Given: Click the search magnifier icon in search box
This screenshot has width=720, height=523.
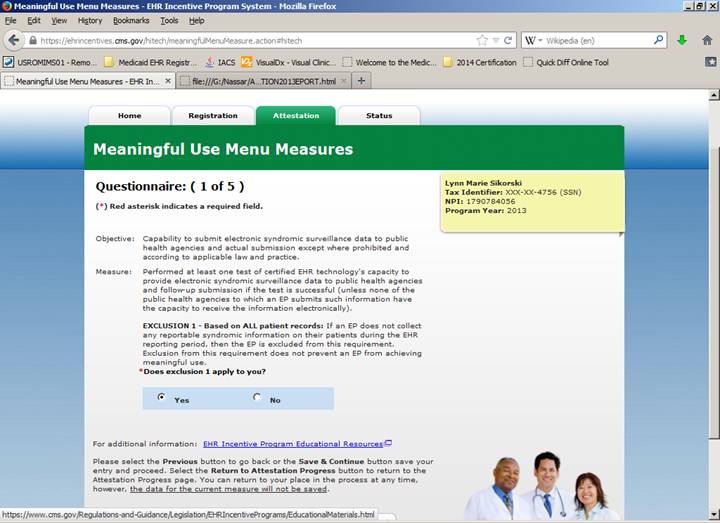Looking at the screenshot, I should [x=659, y=41].
